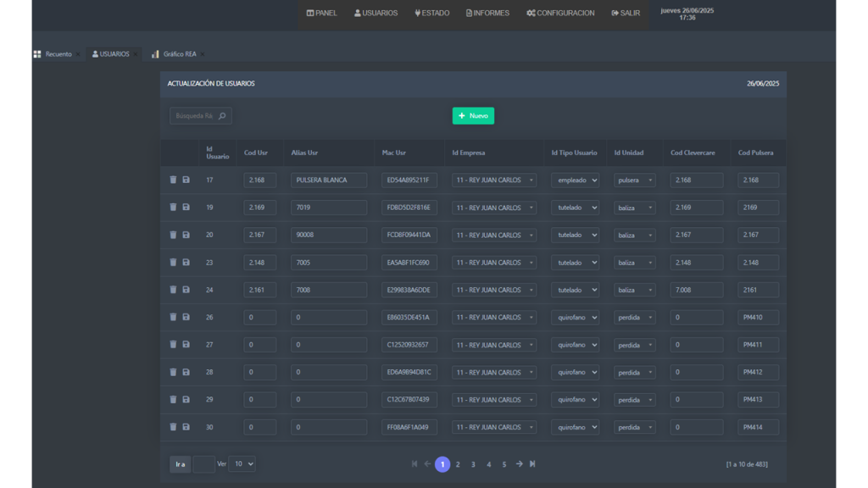
Task: Delete user row with Id 20
Action: (173, 235)
